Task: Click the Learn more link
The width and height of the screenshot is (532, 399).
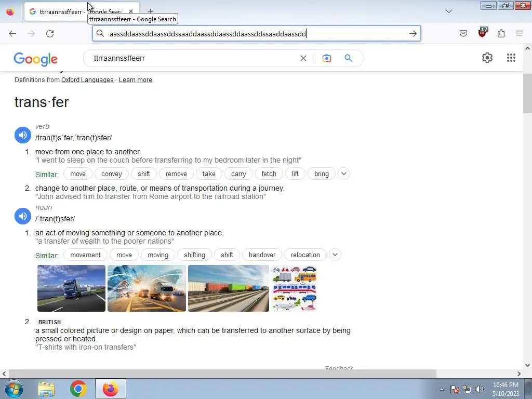Action: pyautogui.click(x=136, y=80)
